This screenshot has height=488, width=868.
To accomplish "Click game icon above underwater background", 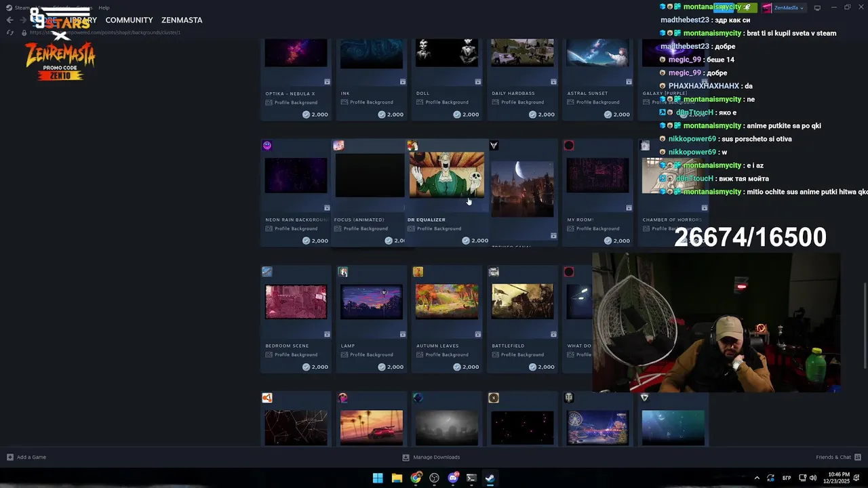I will pos(644,398).
